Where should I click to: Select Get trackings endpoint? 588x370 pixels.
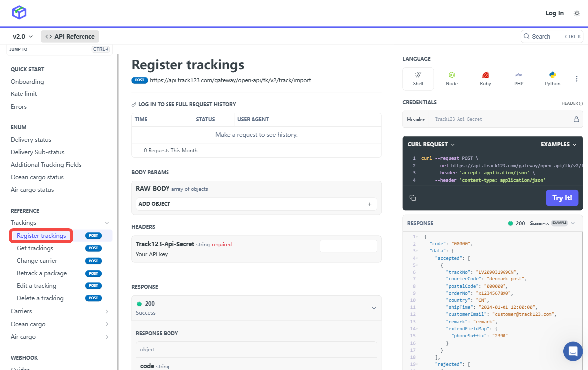point(35,248)
